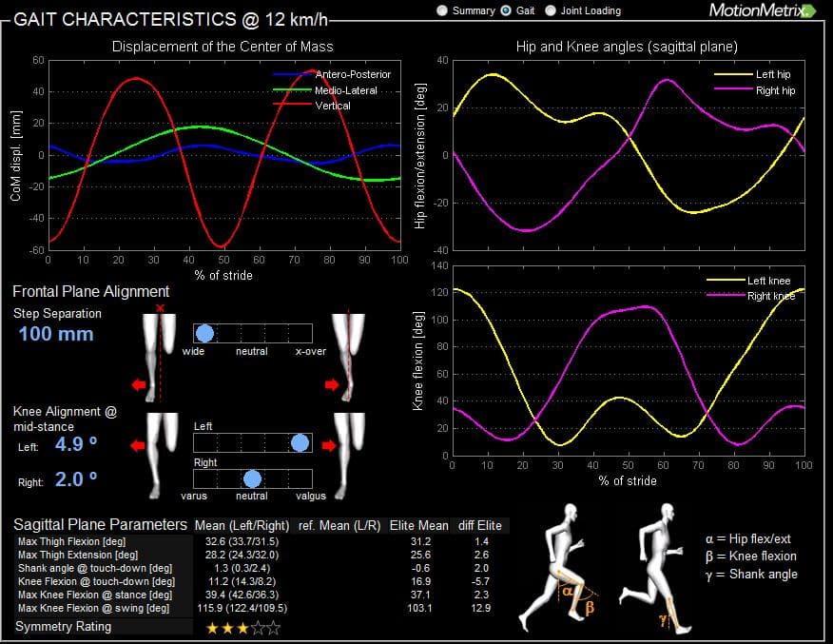Select the Summary radio button
The image size is (833, 644).
click(x=442, y=10)
